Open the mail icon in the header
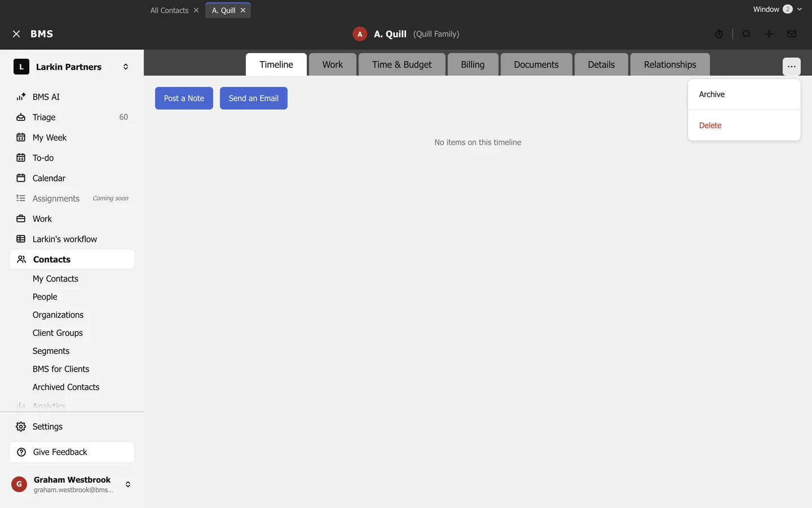Screen dimensions: 812x508 [x=792, y=34]
